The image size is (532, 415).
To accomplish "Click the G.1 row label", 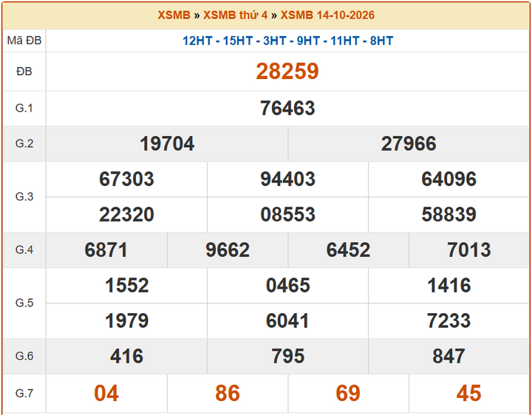I will pos(24,108).
